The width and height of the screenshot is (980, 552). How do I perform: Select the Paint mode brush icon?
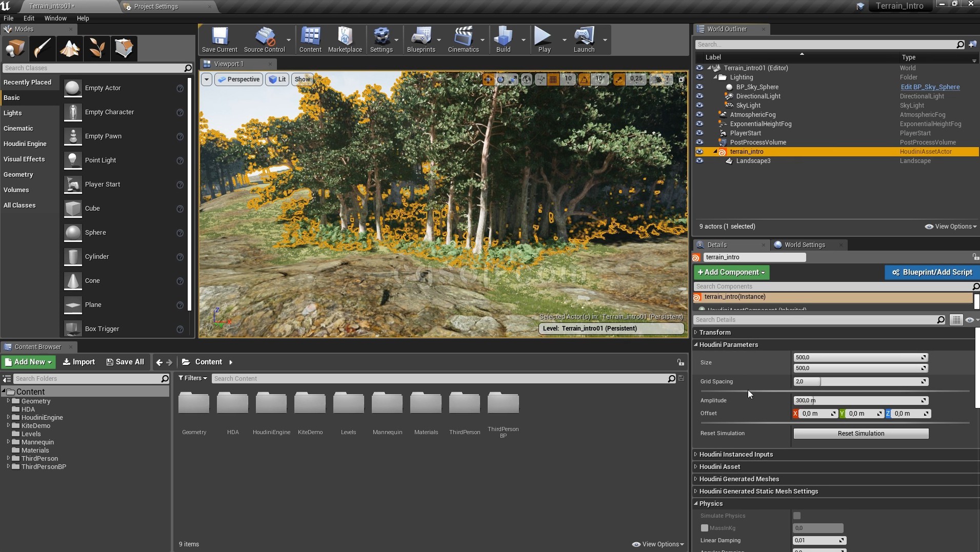click(43, 48)
